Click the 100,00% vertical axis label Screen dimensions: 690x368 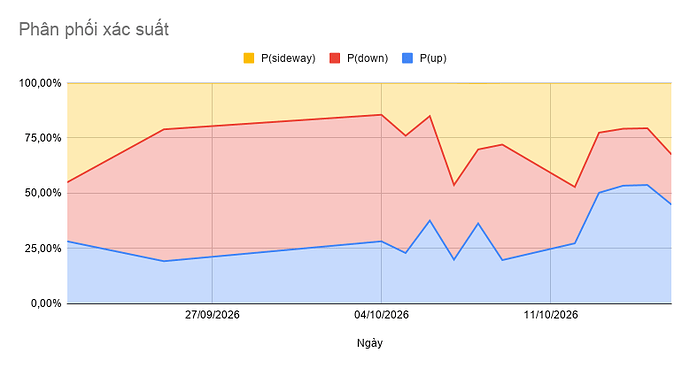tap(40, 83)
